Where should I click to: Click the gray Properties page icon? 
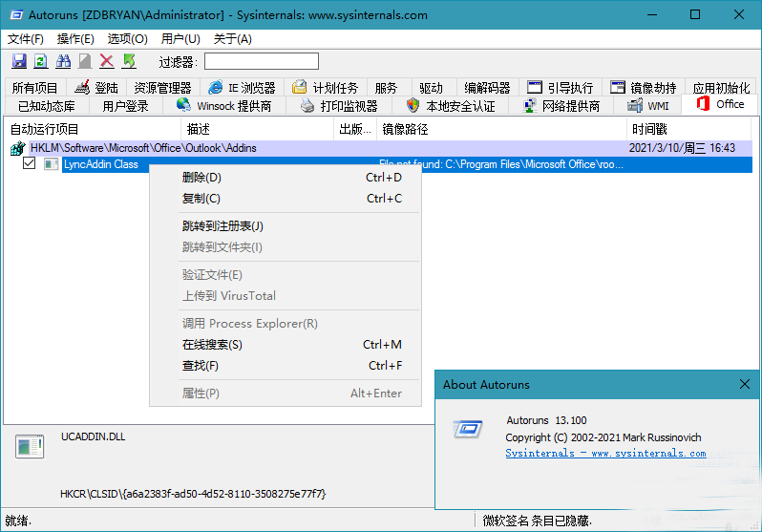pyautogui.click(x=85, y=61)
